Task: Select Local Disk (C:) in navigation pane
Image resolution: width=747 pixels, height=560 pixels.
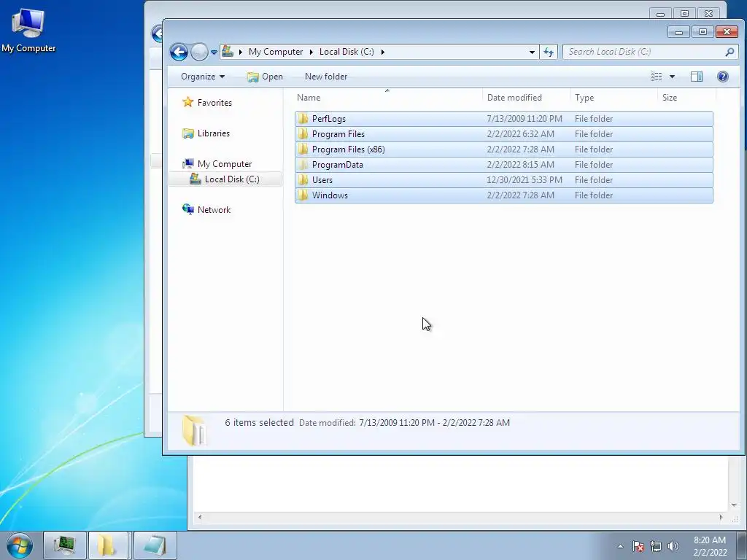Action: [x=225, y=179]
